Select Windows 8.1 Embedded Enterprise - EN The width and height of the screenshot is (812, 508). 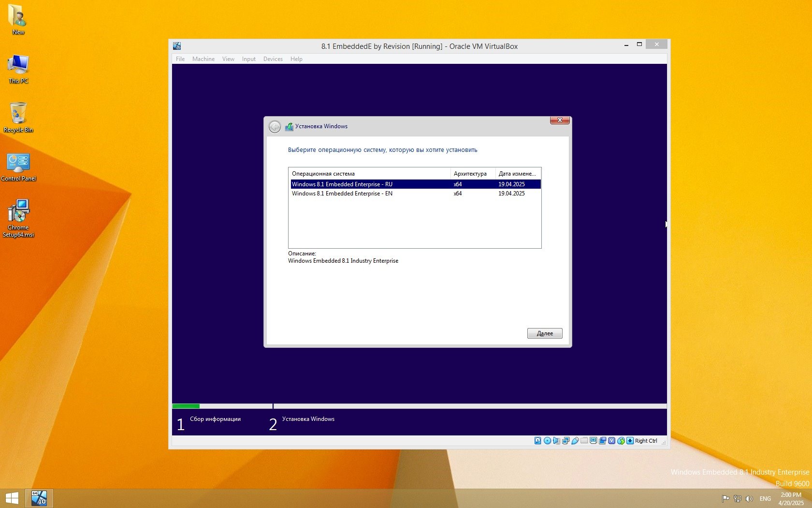pos(342,194)
